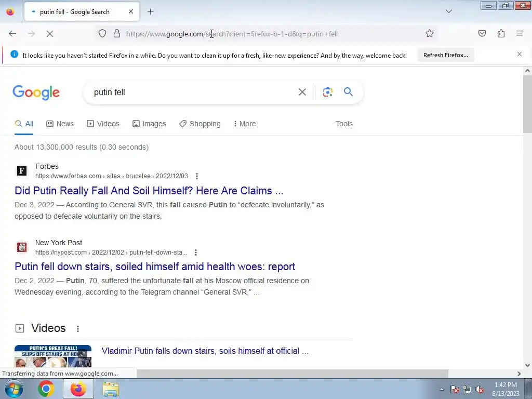Click the muted volume tray icon
Image resolution: width=532 pixels, height=399 pixels.
click(480, 390)
